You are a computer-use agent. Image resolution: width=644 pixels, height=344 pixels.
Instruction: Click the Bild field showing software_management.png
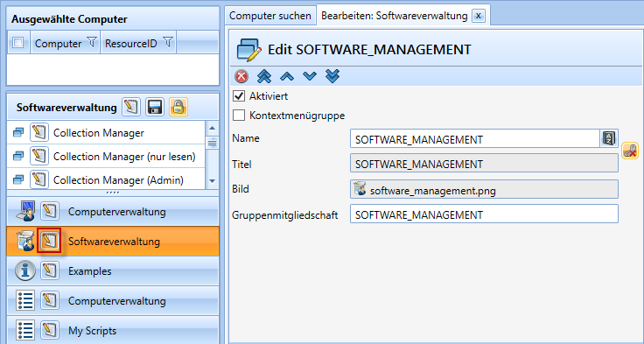[484, 190]
